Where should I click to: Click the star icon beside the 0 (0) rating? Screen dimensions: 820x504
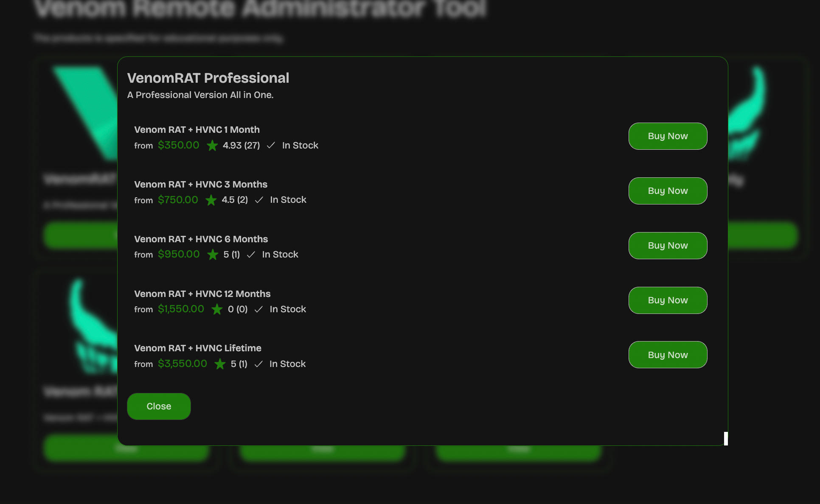click(x=217, y=309)
